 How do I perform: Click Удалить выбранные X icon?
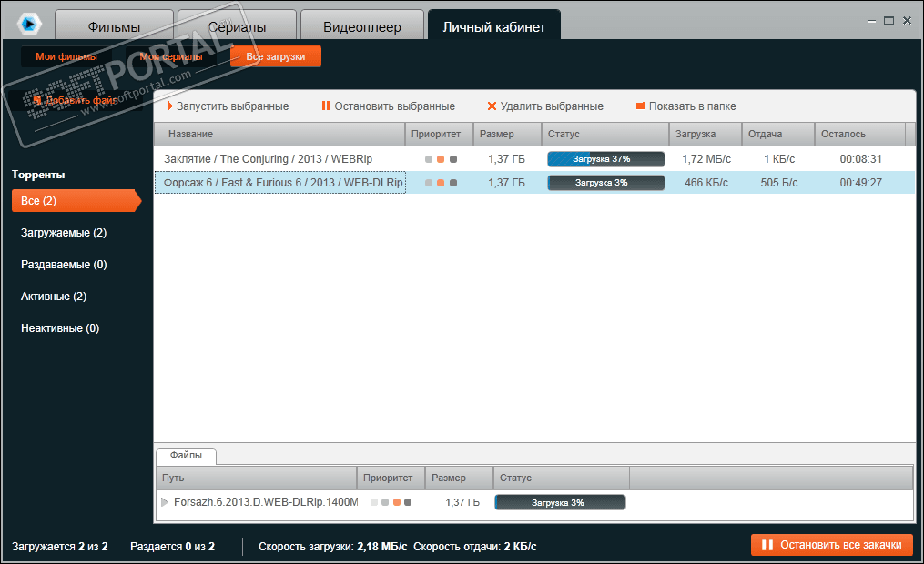tap(492, 106)
